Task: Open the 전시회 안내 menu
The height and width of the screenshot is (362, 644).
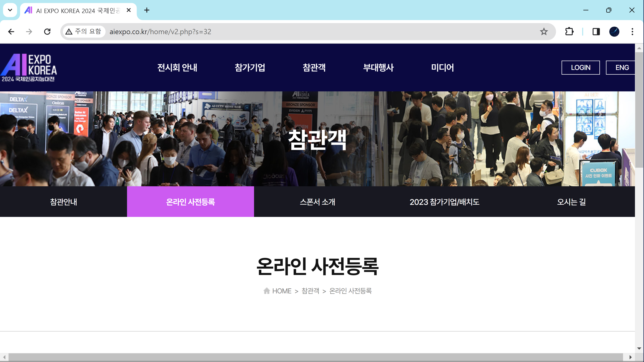Action: pyautogui.click(x=177, y=67)
